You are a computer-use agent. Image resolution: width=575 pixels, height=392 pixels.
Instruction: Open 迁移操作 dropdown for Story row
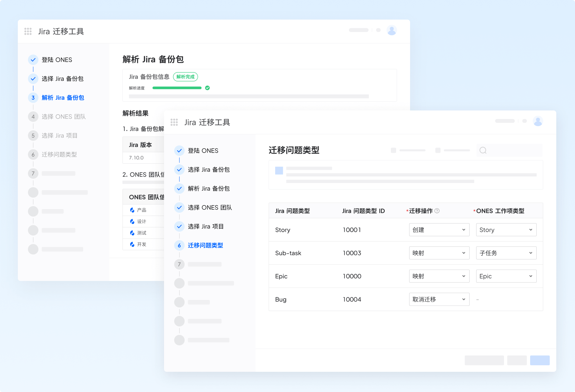[x=439, y=230]
